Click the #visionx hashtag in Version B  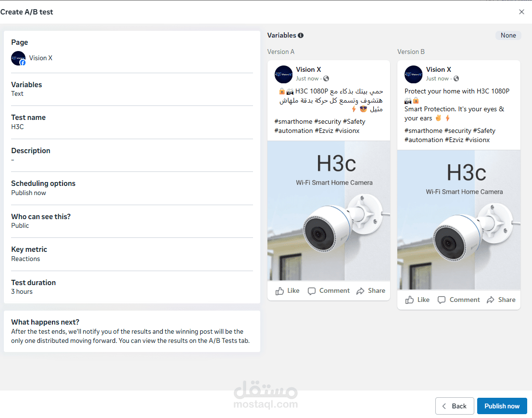[477, 140]
